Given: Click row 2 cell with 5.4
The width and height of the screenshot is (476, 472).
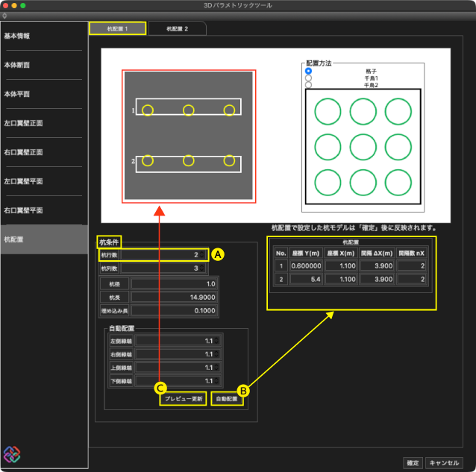Looking at the screenshot, I should [x=306, y=280].
